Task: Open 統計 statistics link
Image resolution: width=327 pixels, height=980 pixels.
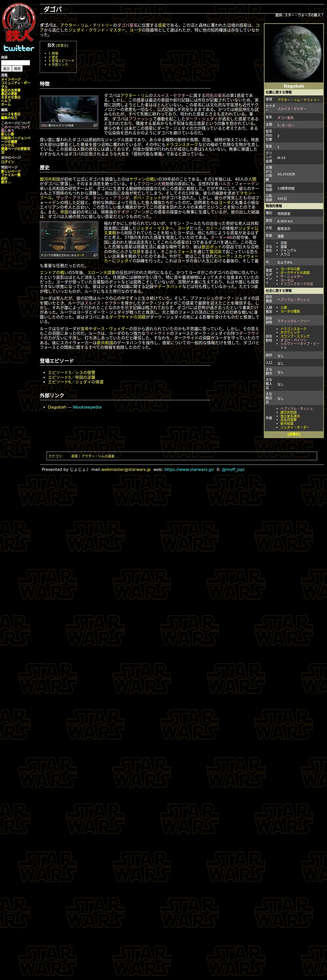Action: pos(4,178)
